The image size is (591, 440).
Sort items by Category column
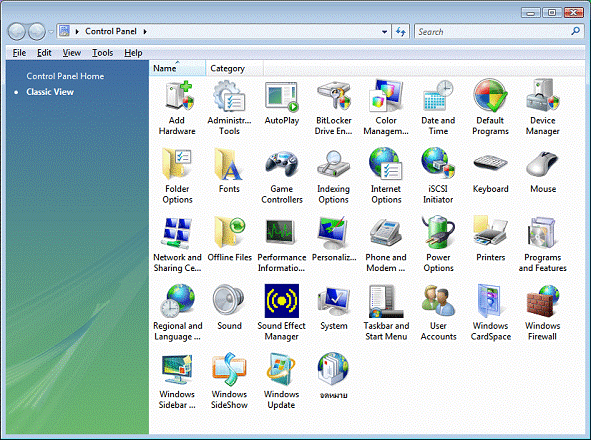(234, 68)
